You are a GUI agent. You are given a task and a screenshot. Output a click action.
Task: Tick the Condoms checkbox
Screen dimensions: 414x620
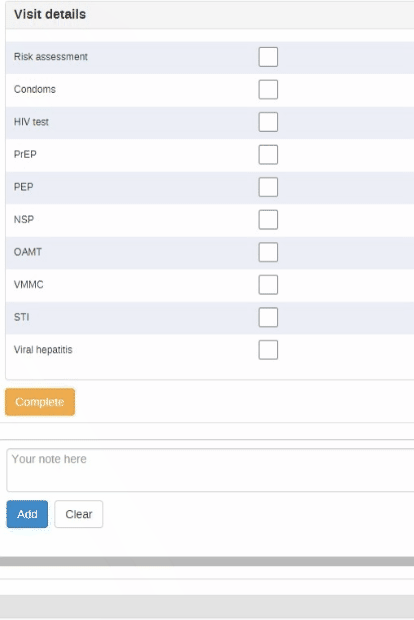(x=268, y=89)
